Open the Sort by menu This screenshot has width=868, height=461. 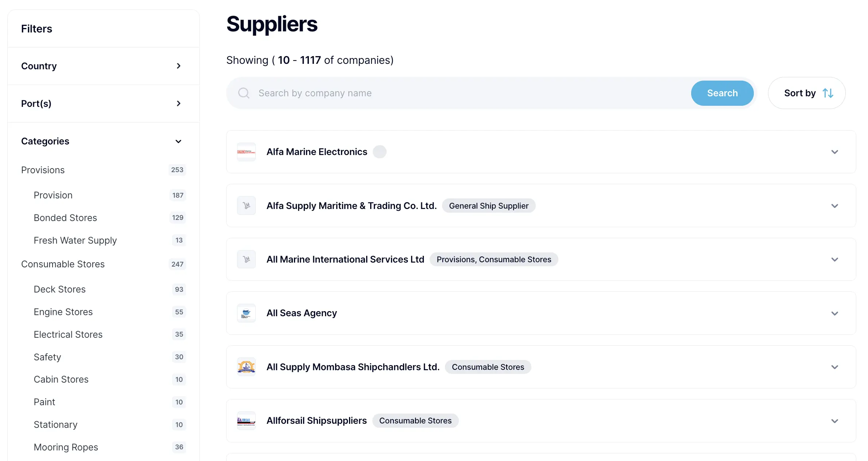[x=806, y=93]
